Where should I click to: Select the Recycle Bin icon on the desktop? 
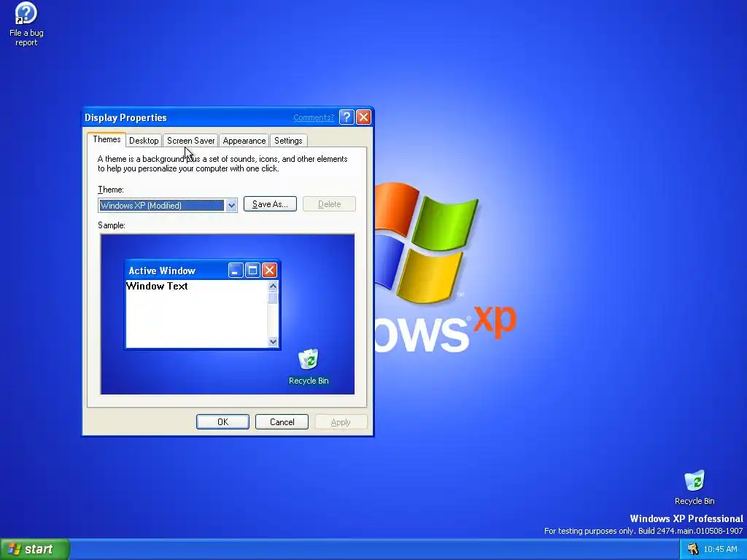pos(694,487)
